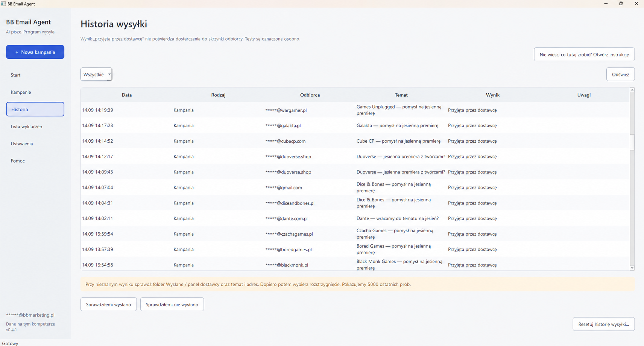This screenshot has height=346, width=644.
Task: Click Sprawdziłem: nie wysłano button
Action: coord(172,304)
